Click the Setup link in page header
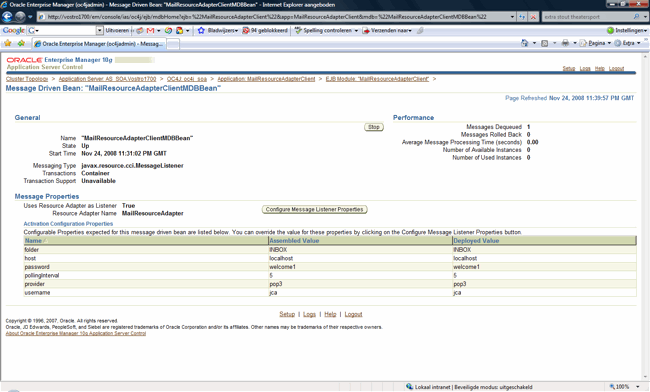The width and height of the screenshot is (650, 392). 569,69
